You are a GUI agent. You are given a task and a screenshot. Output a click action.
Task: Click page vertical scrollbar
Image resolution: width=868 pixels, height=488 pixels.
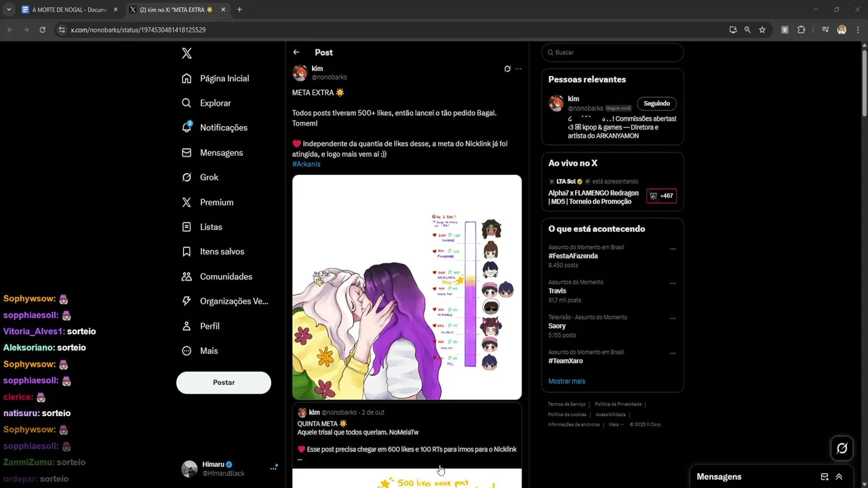click(864, 81)
